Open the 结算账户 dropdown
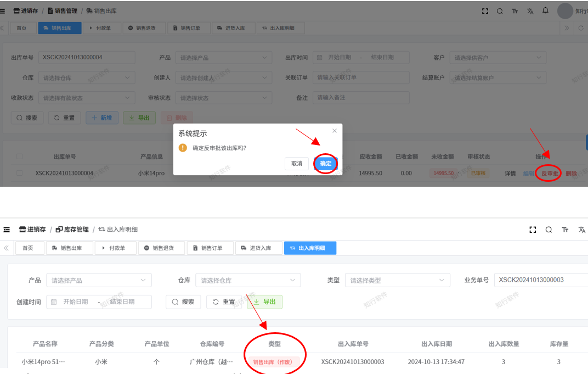588x374 pixels. 497,78
